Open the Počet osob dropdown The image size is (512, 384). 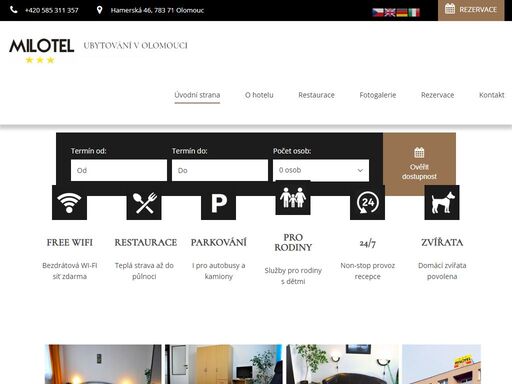point(321,170)
